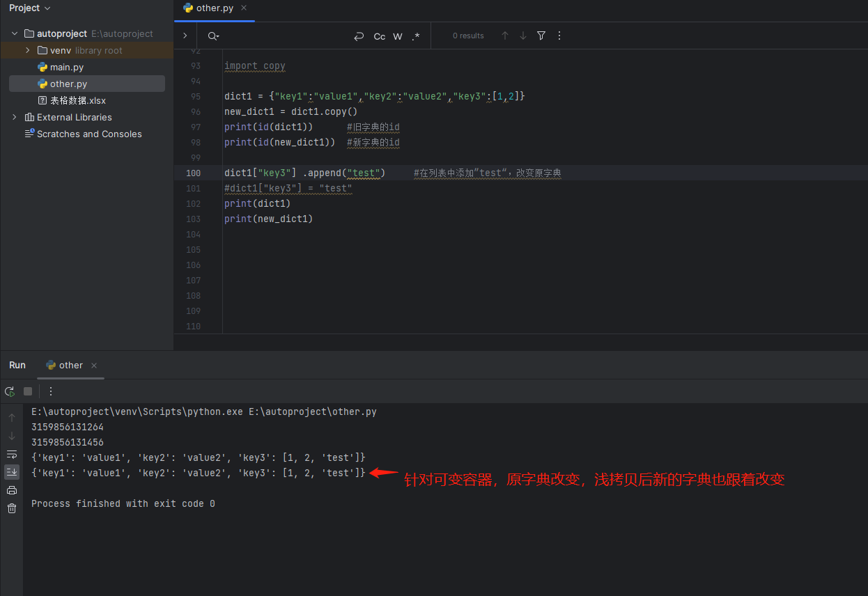868x596 pixels.
Task: Click line number 100 in gutter
Action: tap(193, 173)
